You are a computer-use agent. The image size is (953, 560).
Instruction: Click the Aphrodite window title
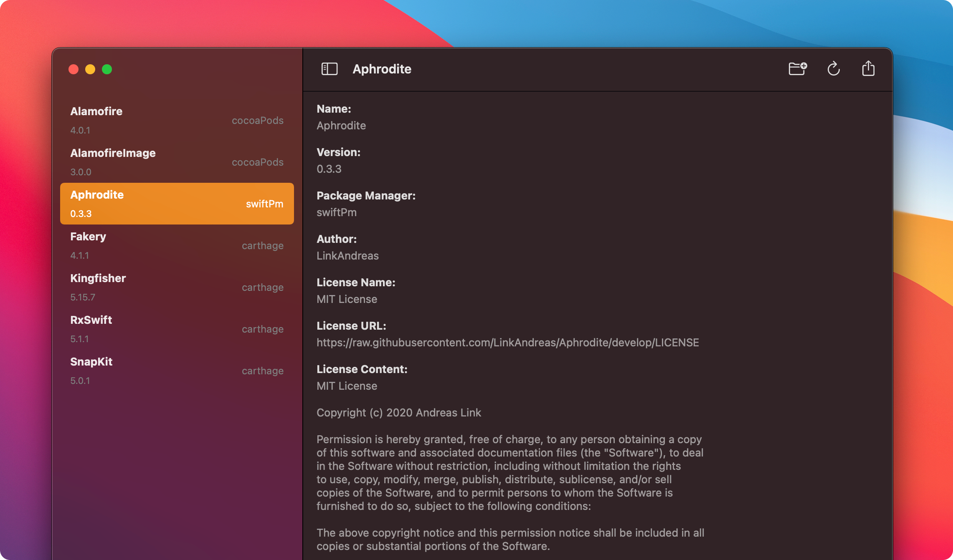(382, 69)
